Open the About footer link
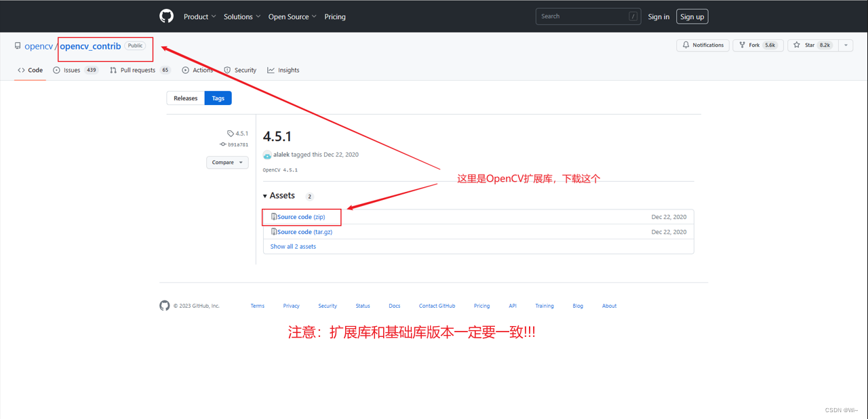Image resolution: width=868 pixels, height=419 pixels. (610, 306)
